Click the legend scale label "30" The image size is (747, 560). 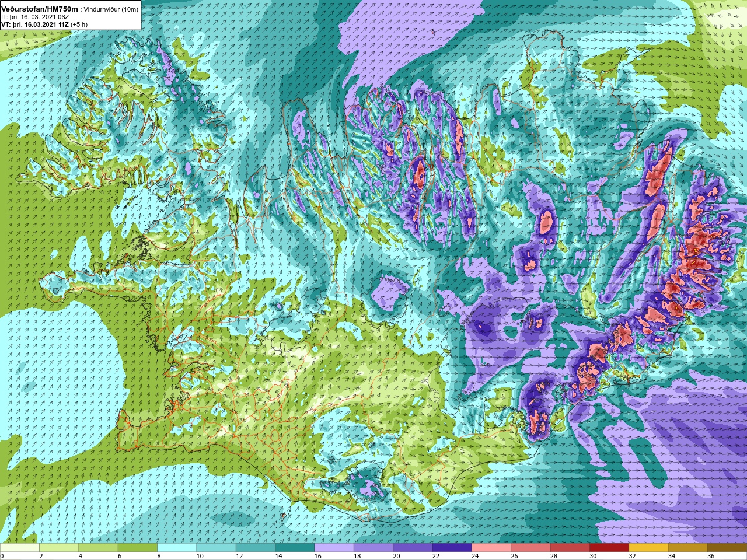point(593,556)
